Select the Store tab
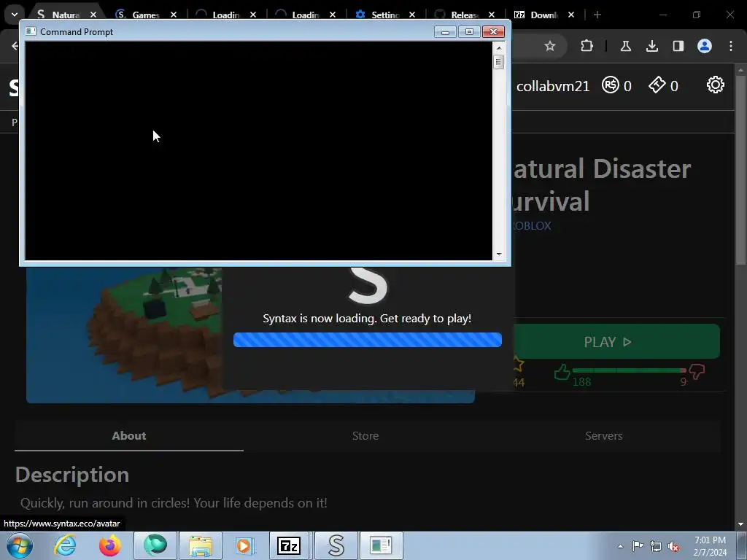This screenshot has height=560, width=747. point(365,436)
